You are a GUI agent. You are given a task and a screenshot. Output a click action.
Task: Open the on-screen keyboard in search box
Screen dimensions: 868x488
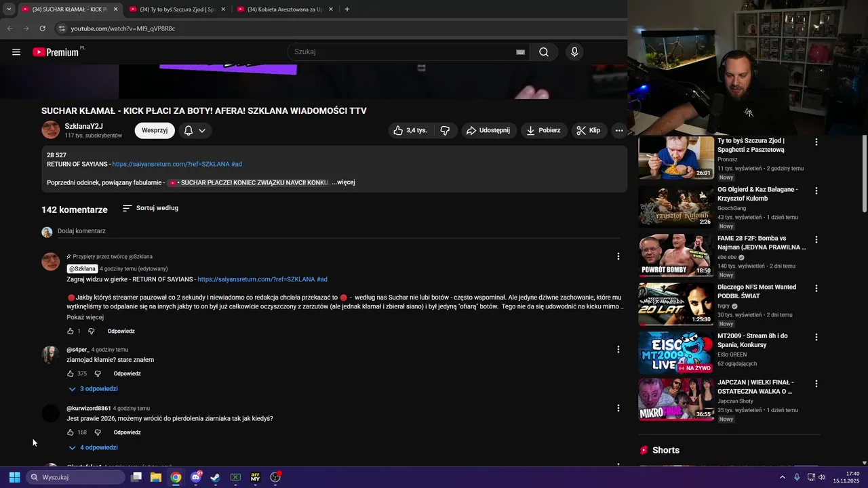tap(520, 52)
